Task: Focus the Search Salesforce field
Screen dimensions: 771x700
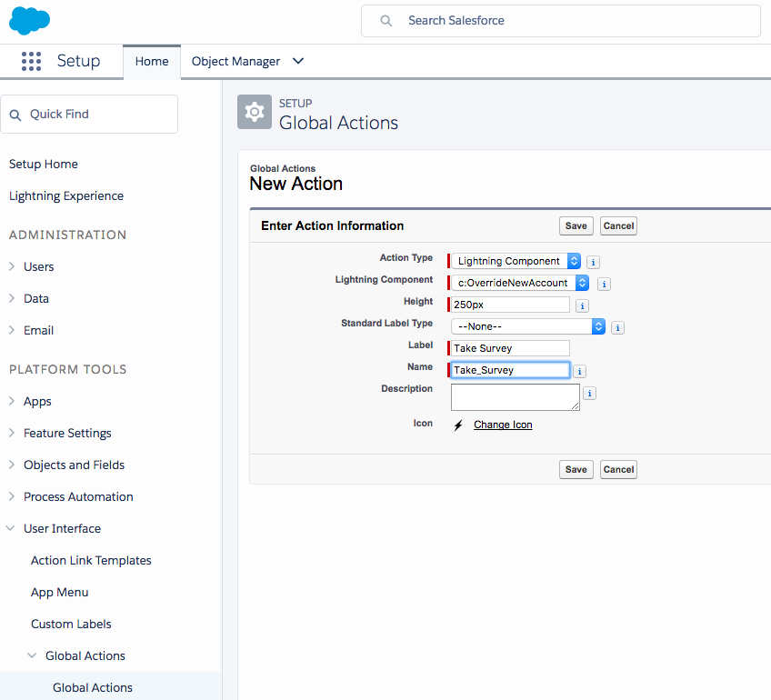Action: [x=561, y=21]
